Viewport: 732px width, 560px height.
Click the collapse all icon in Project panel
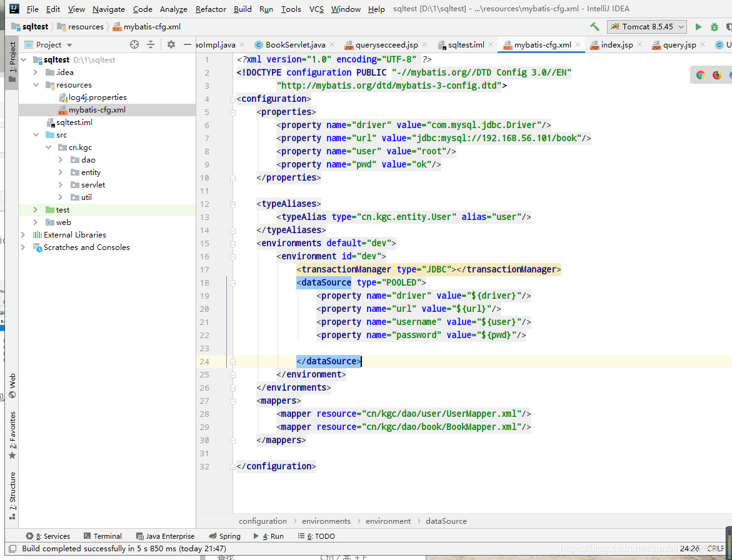tap(150, 45)
